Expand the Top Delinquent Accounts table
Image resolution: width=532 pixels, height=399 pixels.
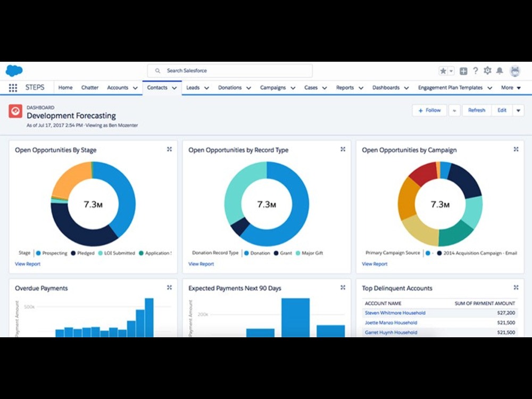(516, 287)
